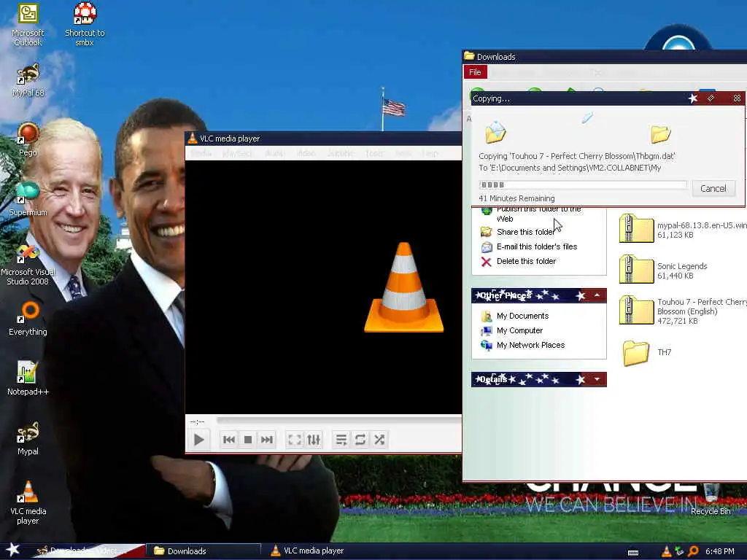This screenshot has height=560, width=747.
Task: Select the MyPal 68 desktop shortcut
Action: point(28,80)
